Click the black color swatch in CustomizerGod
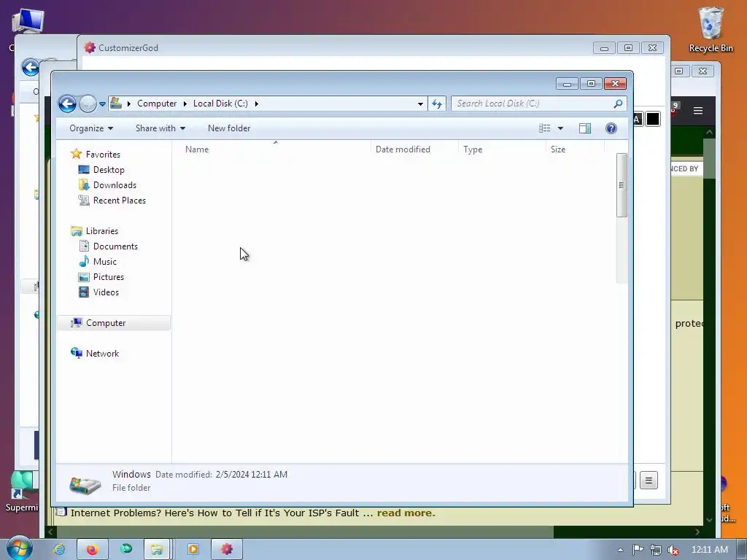This screenshot has height=560, width=747. pyautogui.click(x=653, y=119)
